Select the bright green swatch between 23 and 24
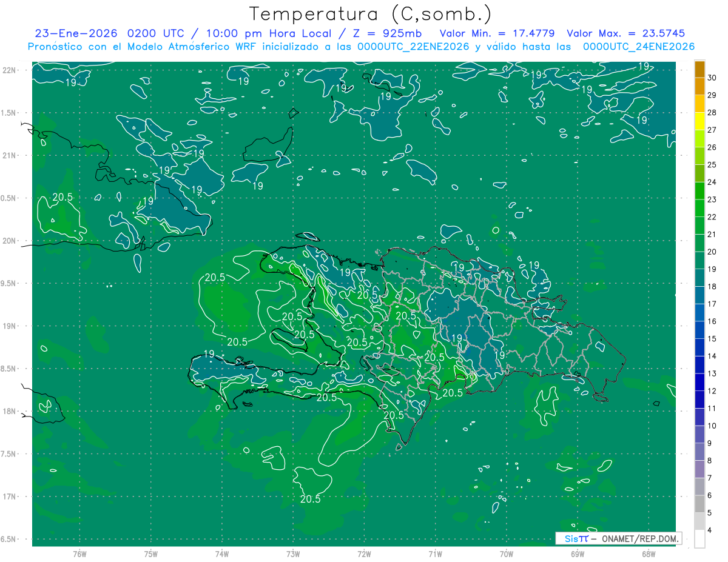The width and height of the screenshot is (728, 562). click(699, 191)
